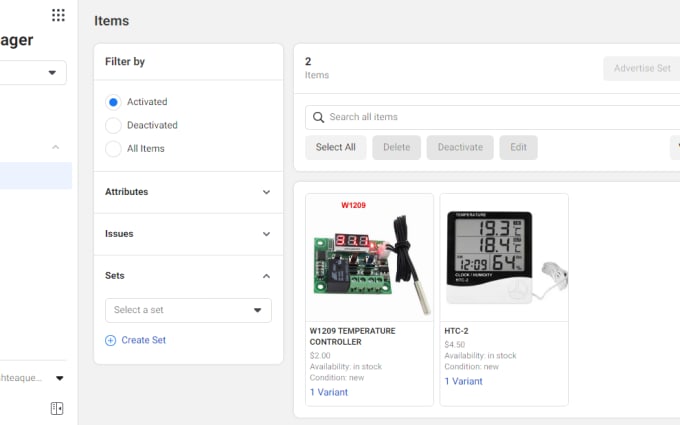Screen dimensions: 680x425
Task: Click the $2.00 price text
Action: [320, 356]
